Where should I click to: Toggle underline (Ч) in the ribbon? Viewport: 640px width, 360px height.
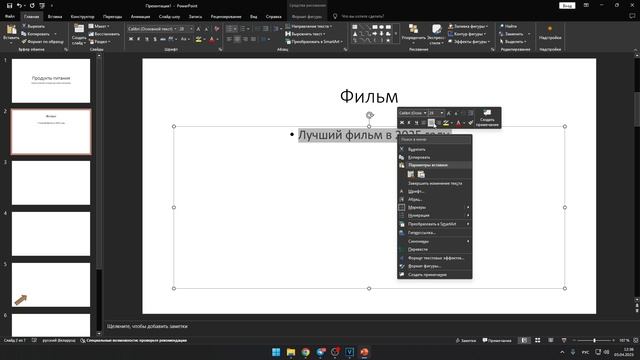tap(147, 39)
